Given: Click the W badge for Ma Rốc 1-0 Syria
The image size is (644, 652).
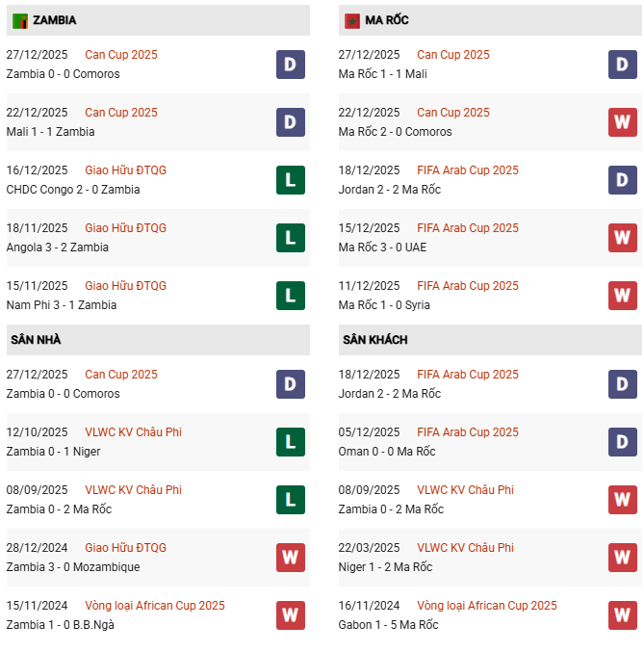Looking at the screenshot, I should pyautogui.click(x=623, y=296).
